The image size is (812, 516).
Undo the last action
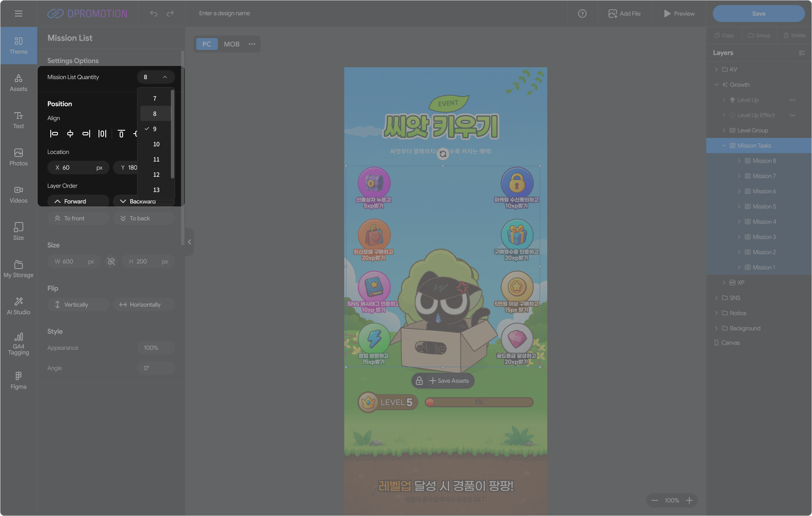(154, 14)
